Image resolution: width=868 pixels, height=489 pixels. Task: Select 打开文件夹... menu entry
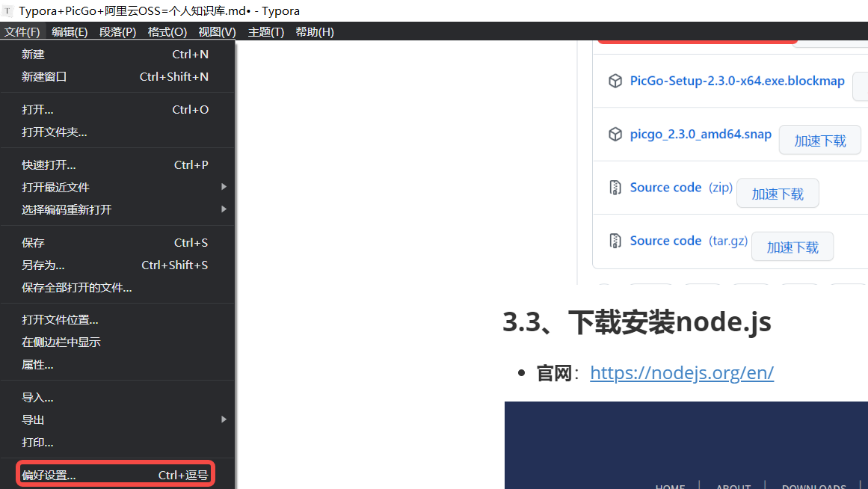click(117, 132)
